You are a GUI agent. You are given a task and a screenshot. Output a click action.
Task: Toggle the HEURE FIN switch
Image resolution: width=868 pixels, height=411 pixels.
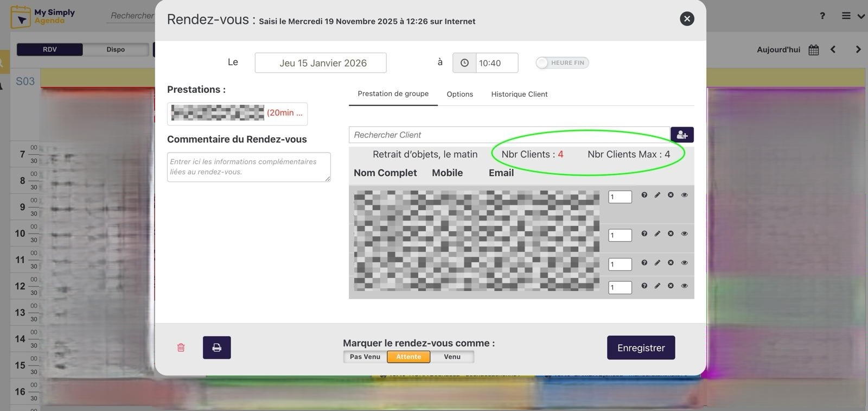click(x=561, y=63)
